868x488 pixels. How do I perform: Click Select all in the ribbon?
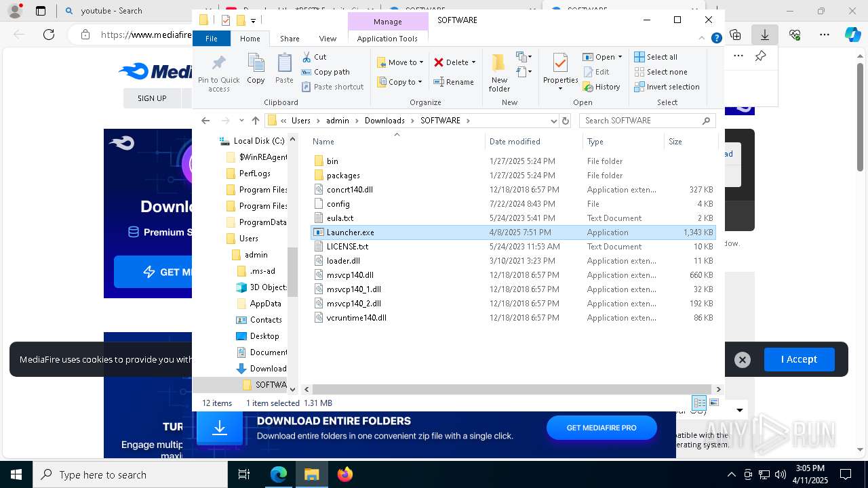[656, 57]
